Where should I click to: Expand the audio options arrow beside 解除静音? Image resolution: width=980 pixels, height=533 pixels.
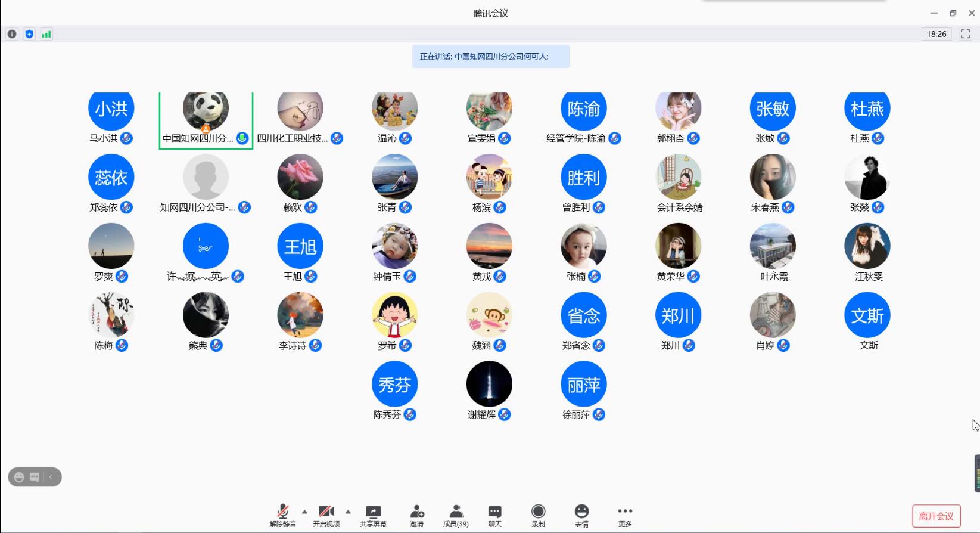pyautogui.click(x=304, y=512)
